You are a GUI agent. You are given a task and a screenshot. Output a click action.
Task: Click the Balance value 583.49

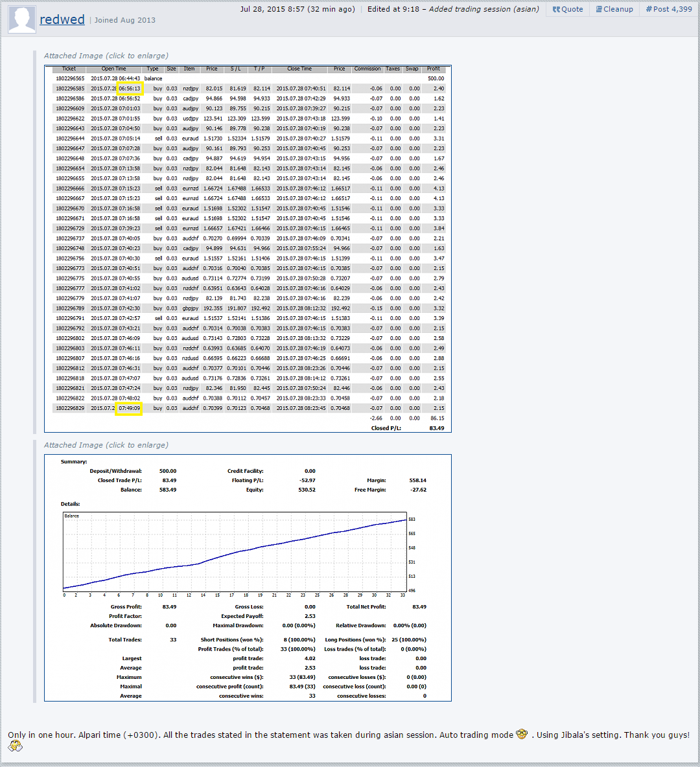pyautogui.click(x=168, y=490)
